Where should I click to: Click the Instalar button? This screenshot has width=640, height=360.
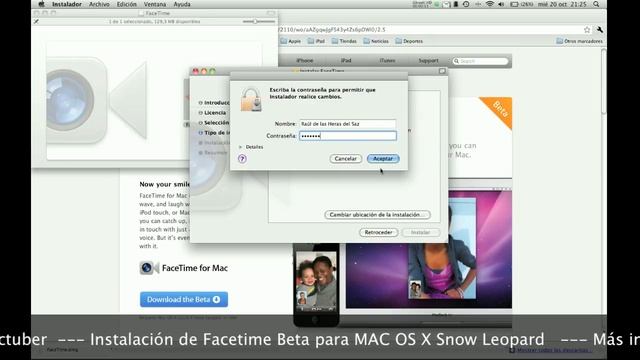(x=420, y=232)
